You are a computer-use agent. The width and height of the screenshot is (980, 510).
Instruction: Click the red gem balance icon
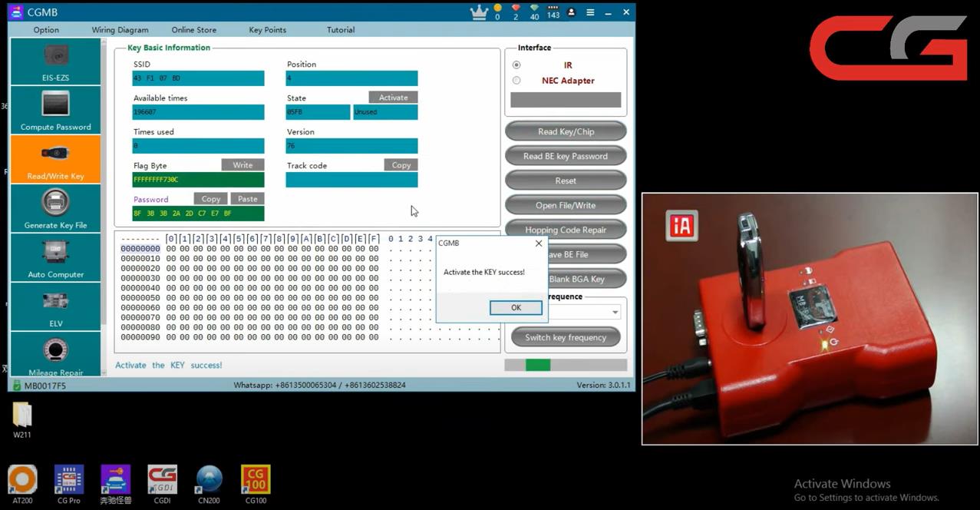click(516, 8)
